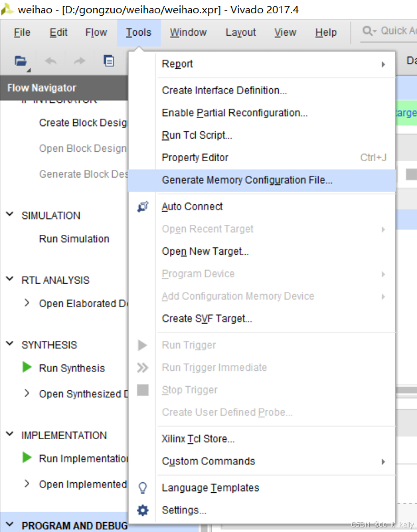
Task: Click Run Trigger Immediate menu text
Action: (214, 367)
